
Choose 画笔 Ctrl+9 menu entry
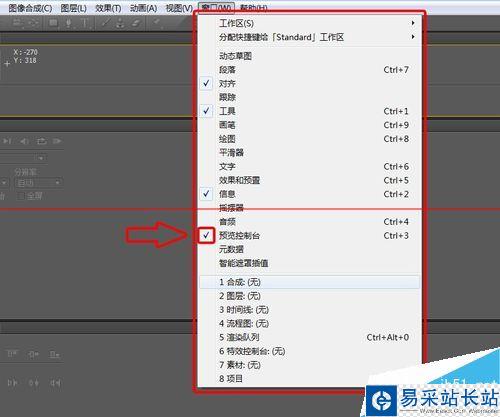click(x=310, y=125)
